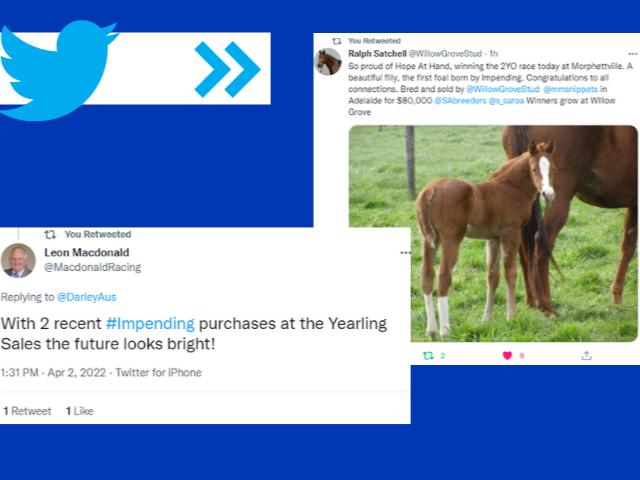Open the @mmsnippets mention link
This screenshot has width=640, height=480.
pos(571,89)
